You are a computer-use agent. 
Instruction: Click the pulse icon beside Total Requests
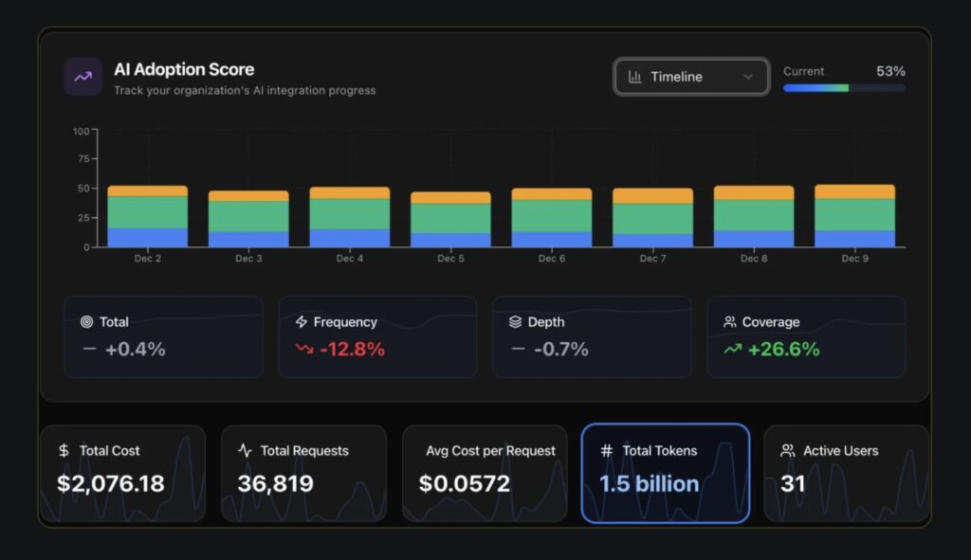(245, 451)
